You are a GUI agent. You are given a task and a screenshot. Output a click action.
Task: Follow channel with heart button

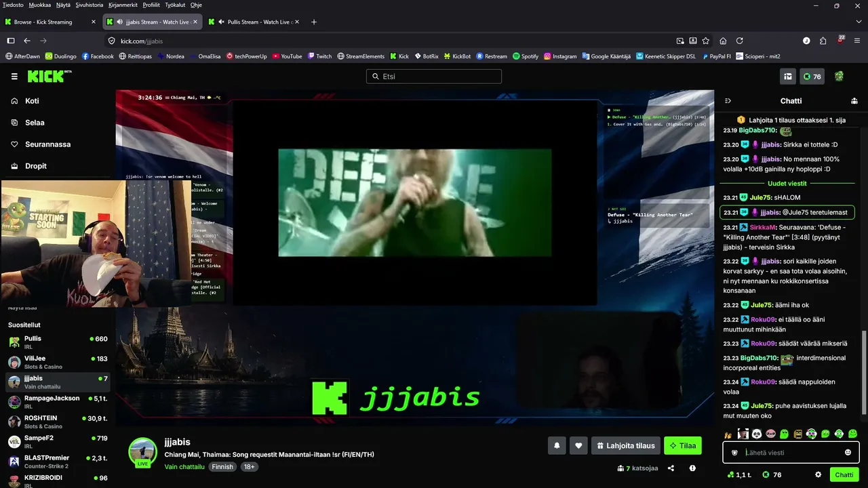pyautogui.click(x=578, y=445)
